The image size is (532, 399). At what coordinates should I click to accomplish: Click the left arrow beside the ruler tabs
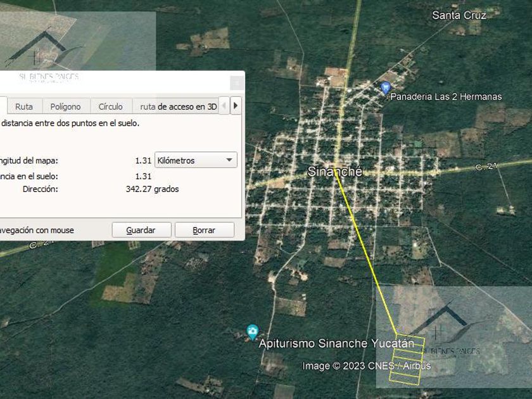pyautogui.click(x=224, y=106)
